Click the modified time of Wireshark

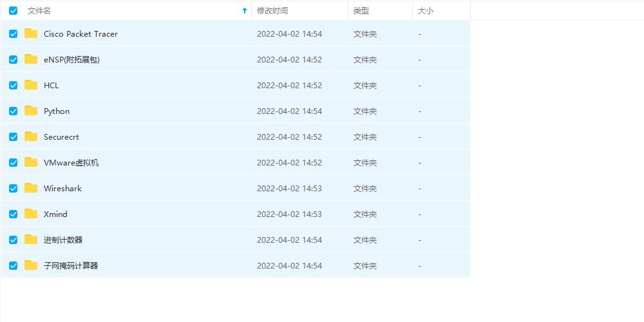[290, 189]
